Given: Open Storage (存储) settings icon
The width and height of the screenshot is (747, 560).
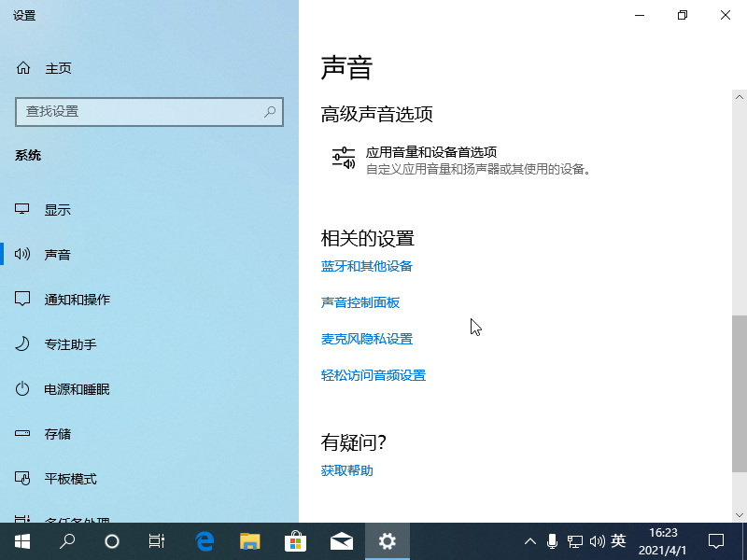Looking at the screenshot, I should 23,434.
